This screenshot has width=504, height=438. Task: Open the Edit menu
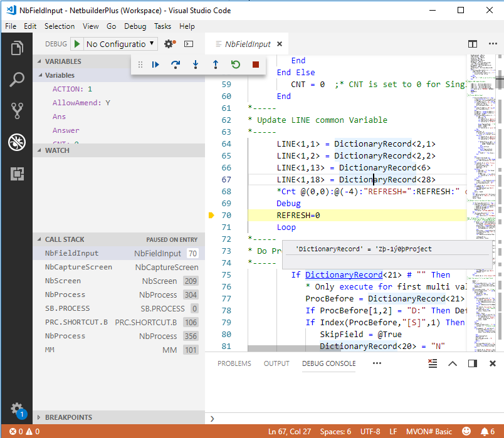30,26
